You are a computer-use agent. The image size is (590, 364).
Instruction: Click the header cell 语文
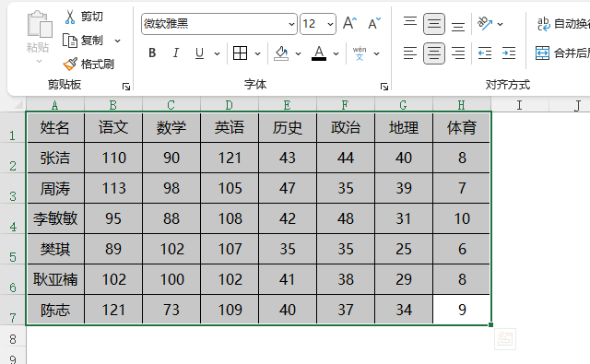[x=113, y=127]
